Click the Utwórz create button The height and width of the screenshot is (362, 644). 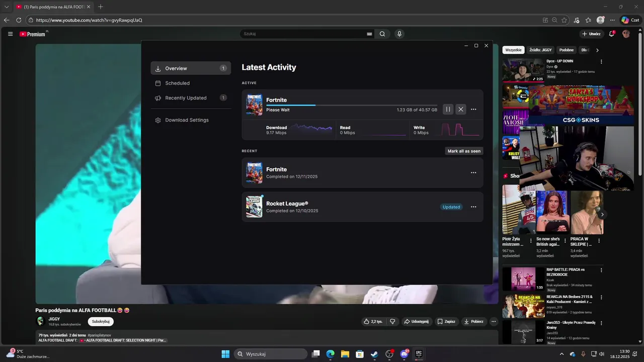[591, 34]
